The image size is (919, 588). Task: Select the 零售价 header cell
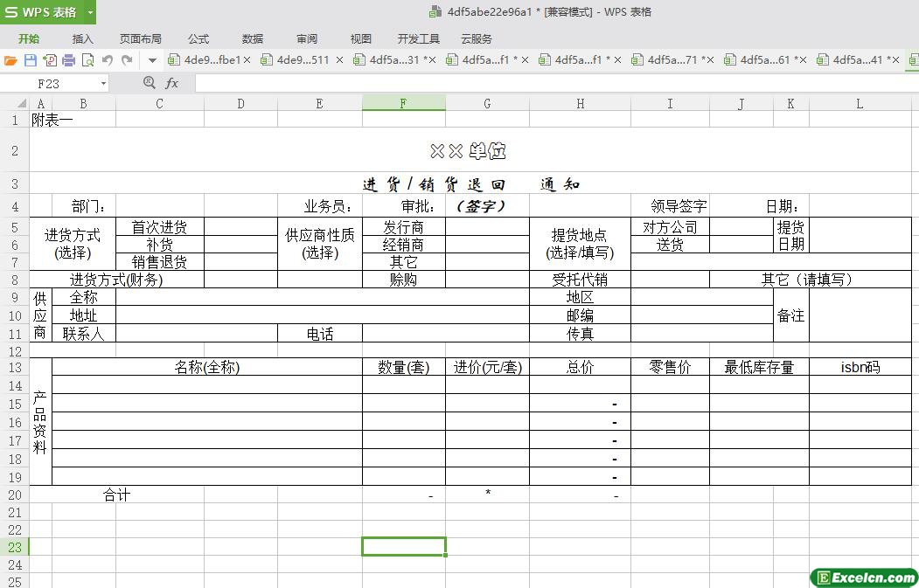point(670,367)
